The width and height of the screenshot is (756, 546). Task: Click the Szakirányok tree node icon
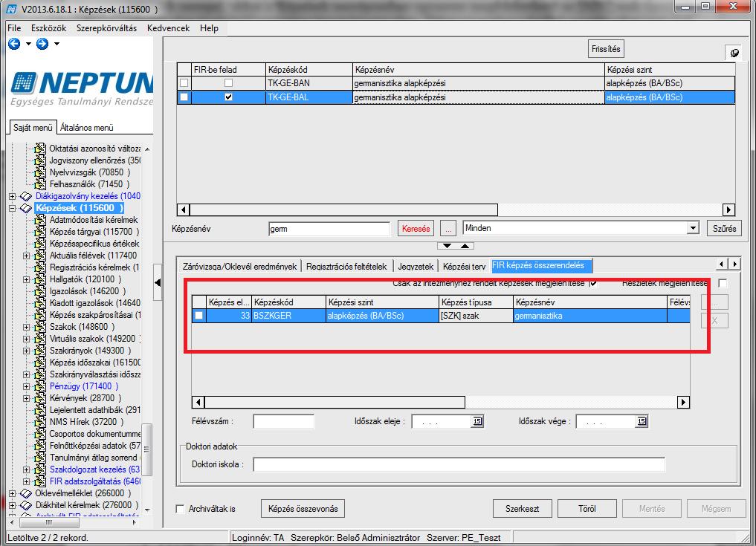coord(40,351)
